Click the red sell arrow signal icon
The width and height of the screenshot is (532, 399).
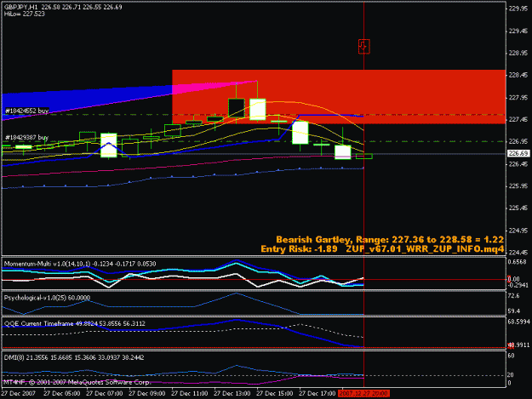pyautogui.click(x=363, y=47)
